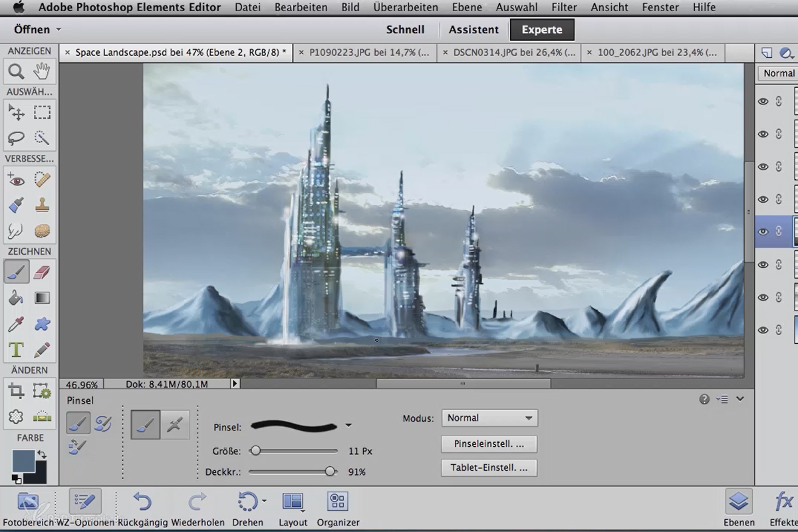Screen dimensions: 798x532
Task: Choose the Clone Stamp tool
Action: pyautogui.click(x=42, y=205)
